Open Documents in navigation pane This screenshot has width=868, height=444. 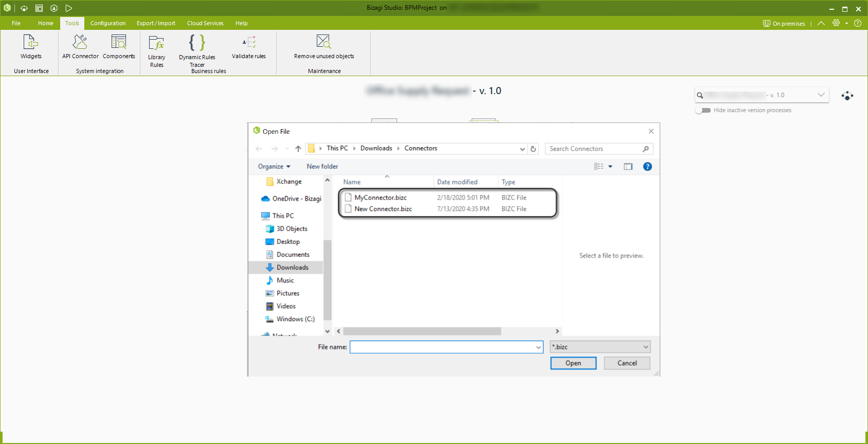tap(287, 255)
